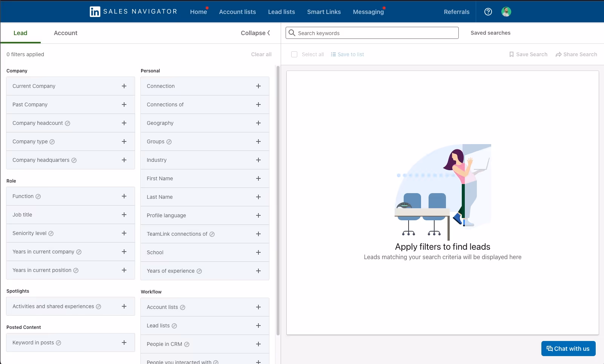Click info icon by Activities and shared experiences

click(x=98, y=307)
